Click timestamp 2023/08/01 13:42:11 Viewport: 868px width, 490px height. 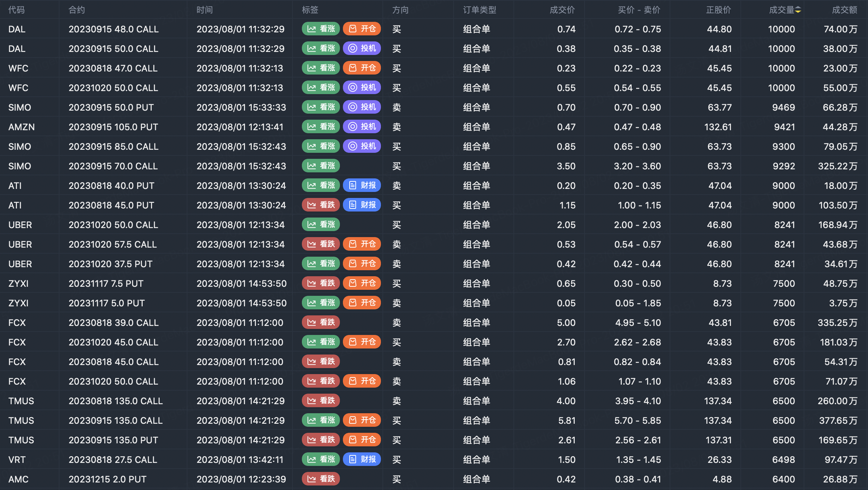pos(240,460)
